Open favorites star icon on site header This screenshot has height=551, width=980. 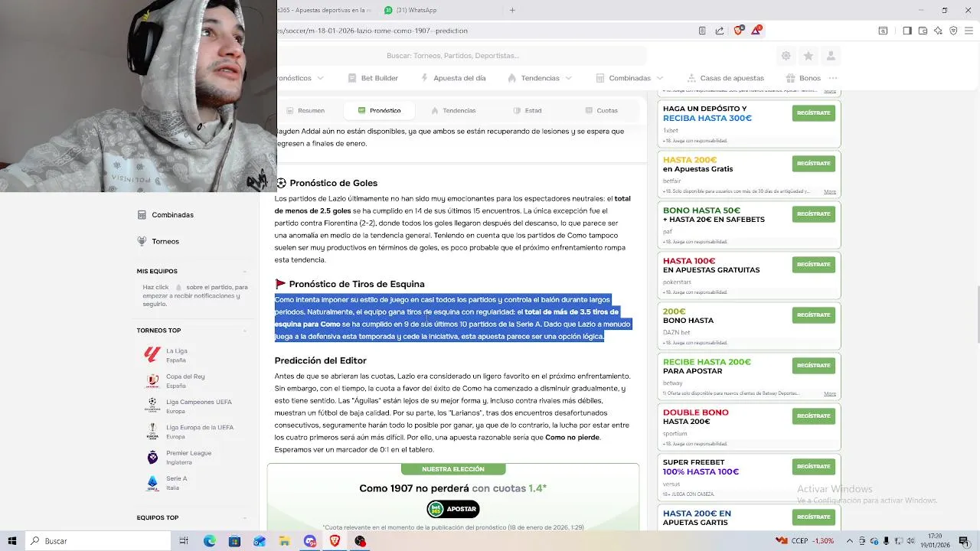[808, 56]
